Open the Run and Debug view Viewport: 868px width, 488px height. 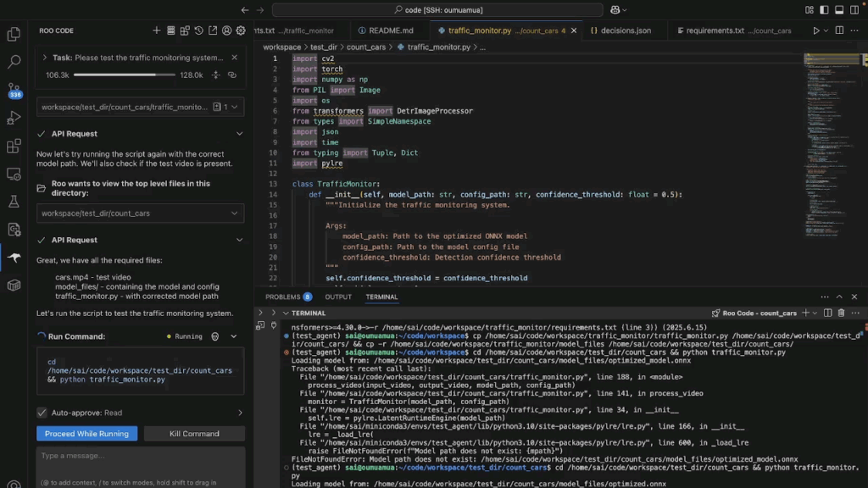pos(14,118)
